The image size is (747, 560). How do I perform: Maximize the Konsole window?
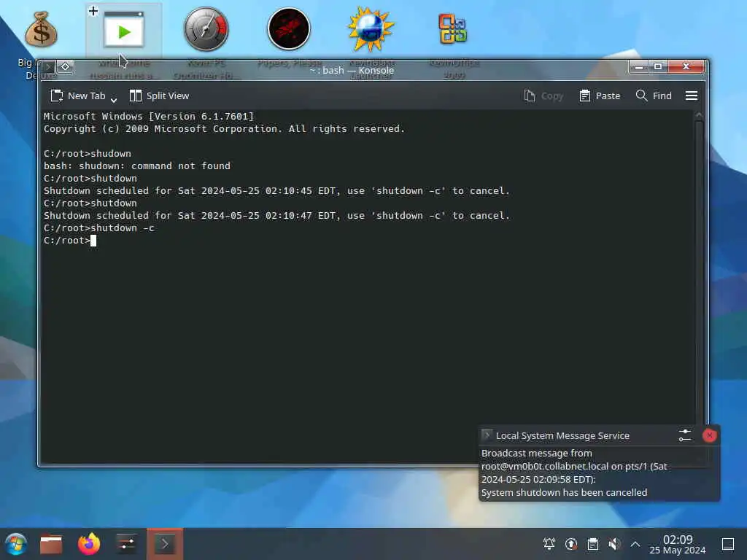658,66
